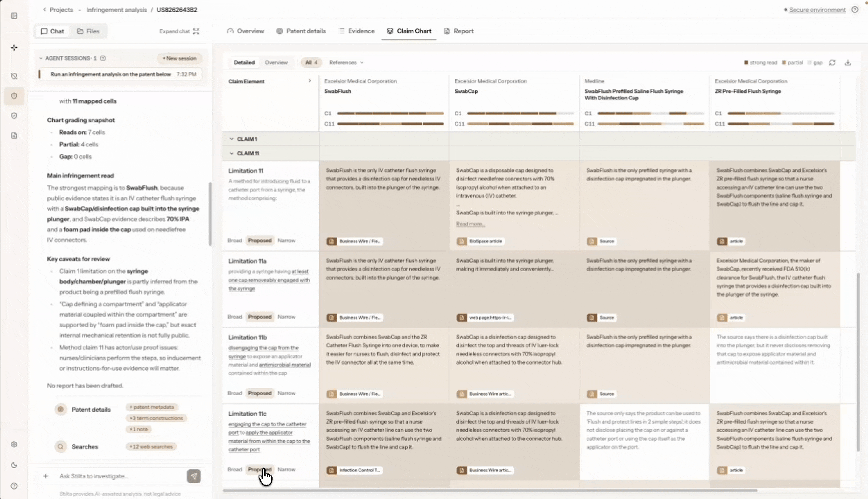
Task: Switch chart to Overview view toggle
Action: (276, 62)
